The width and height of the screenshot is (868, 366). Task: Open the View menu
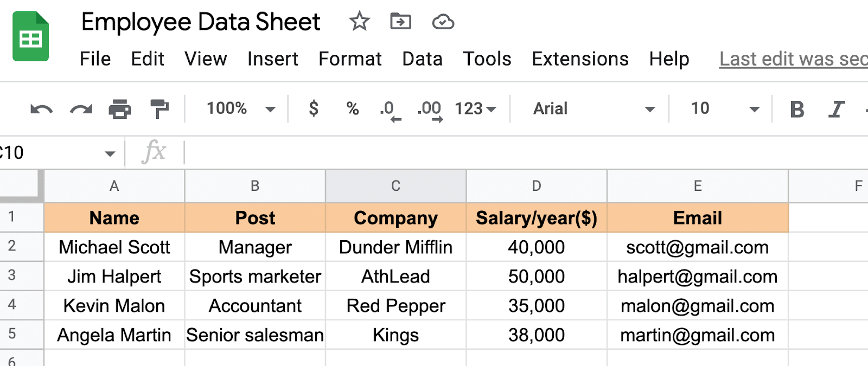click(206, 59)
